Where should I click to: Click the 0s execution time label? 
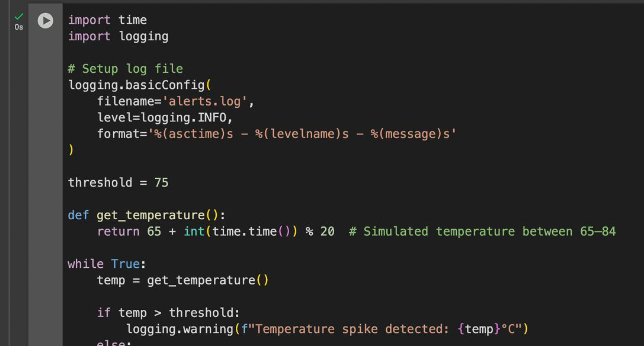click(19, 27)
